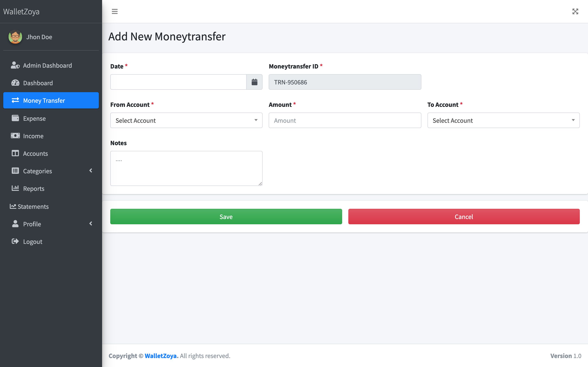Focus the Amount input field
Screen dimensions: 588x367
coord(345,120)
